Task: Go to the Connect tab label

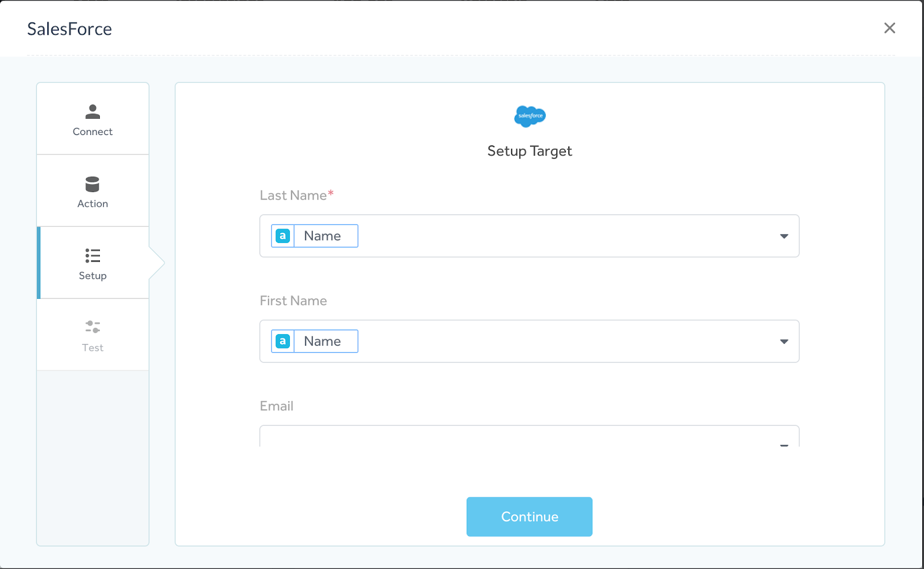Action: pyautogui.click(x=92, y=132)
